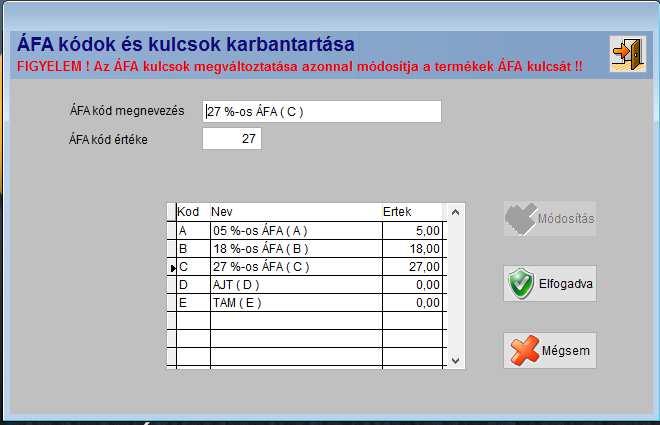Select the row code D cell
Screen dimensions: 660x425
click(193, 285)
